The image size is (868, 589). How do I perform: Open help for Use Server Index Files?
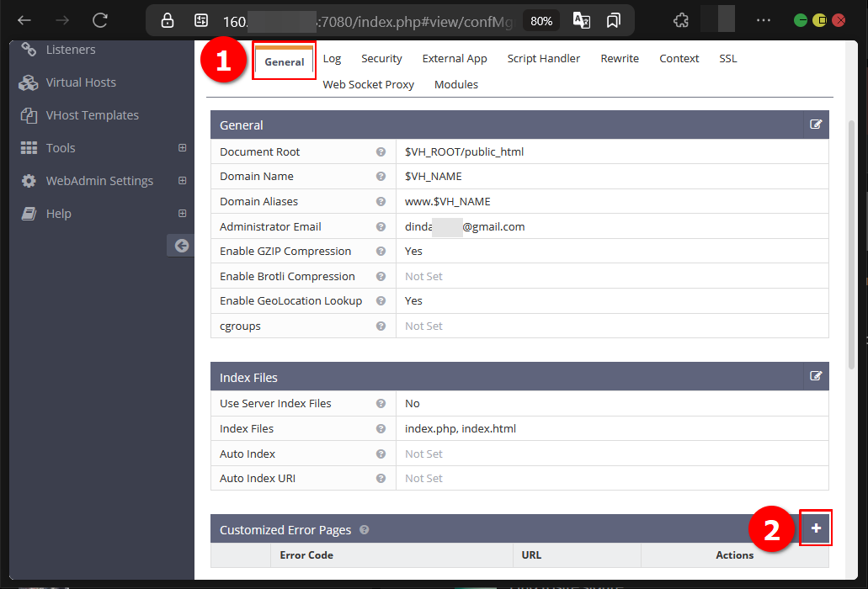tap(381, 404)
